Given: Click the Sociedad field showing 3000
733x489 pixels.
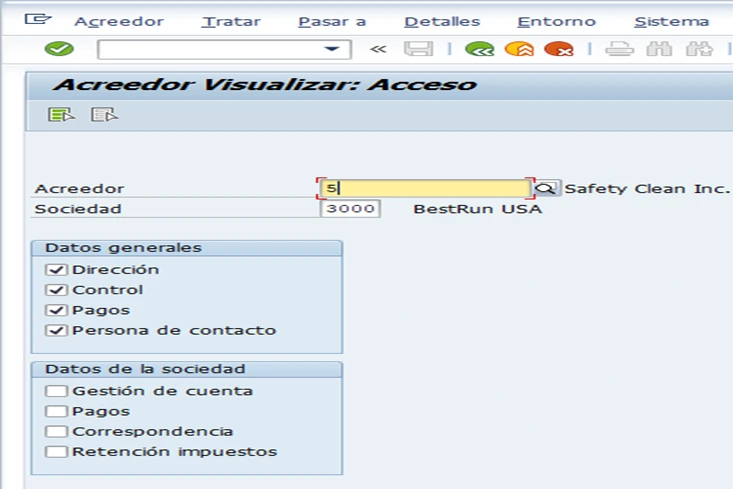Looking at the screenshot, I should (x=350, y=209).
